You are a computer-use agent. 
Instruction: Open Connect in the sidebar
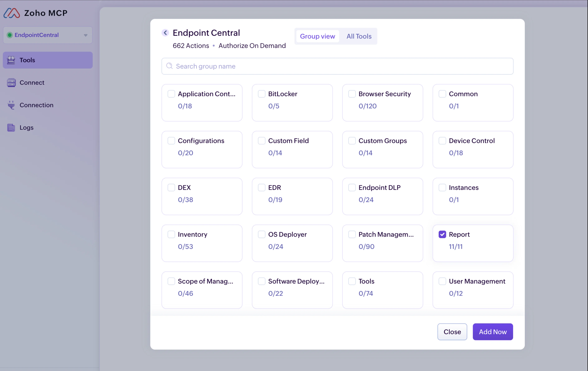click(48, 83)
